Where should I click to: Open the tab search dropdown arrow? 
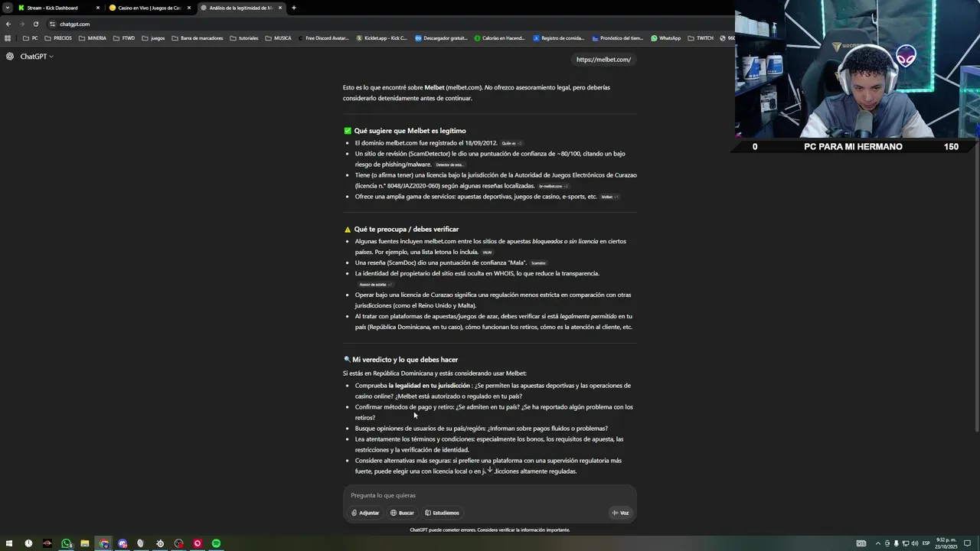[7, 8]
